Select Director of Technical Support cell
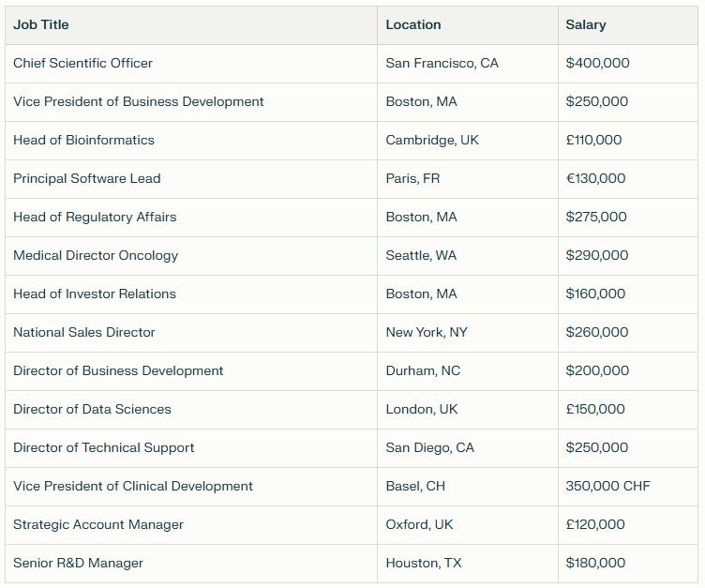Viewport: 705px width, 588px height. tap(104, 447)
